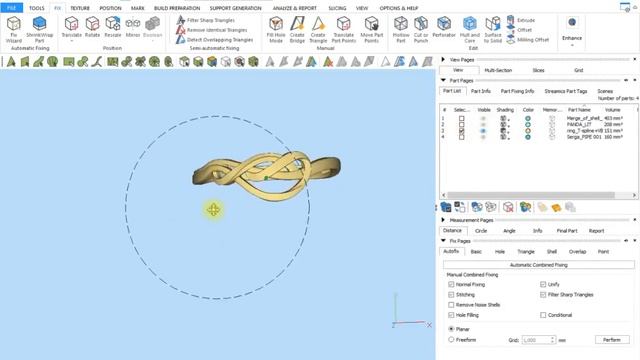Change the color of Merge_of_shell part
Image resolution: width=640 pixels, height=360 pixels.
pos(528,118)
